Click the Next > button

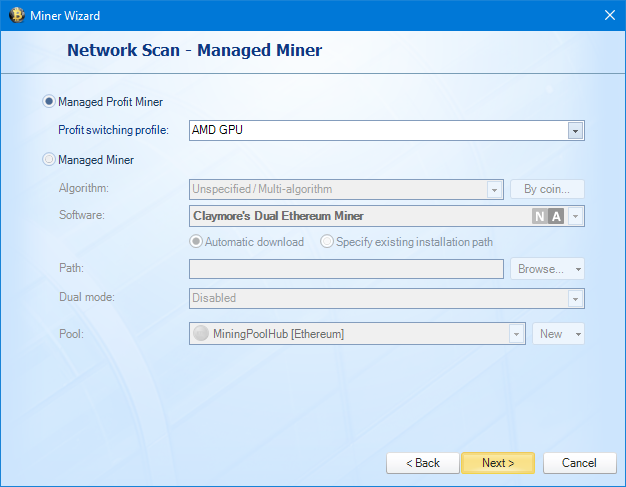click(498, 463)
